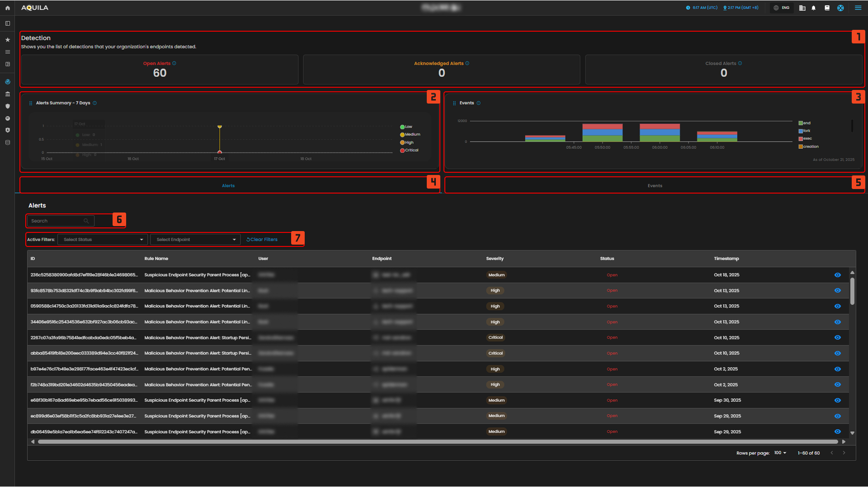This screenshot has width=868, height=487.
Task: Open the database icon in left sidebar
Action: point(7,142)
